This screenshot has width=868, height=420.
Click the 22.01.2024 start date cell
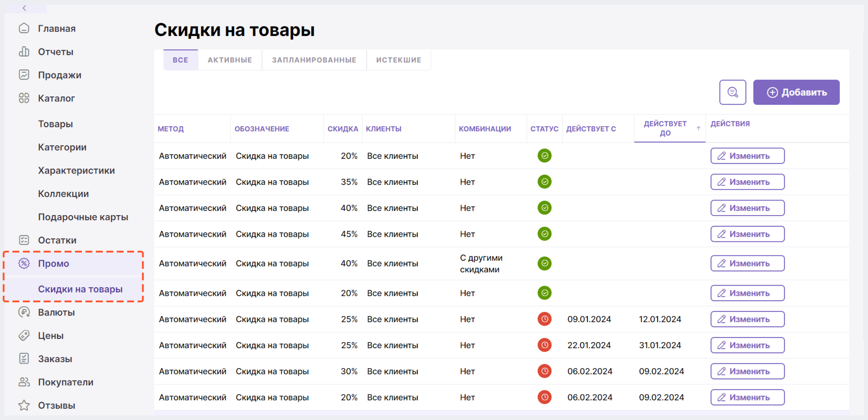pos(589,345)
